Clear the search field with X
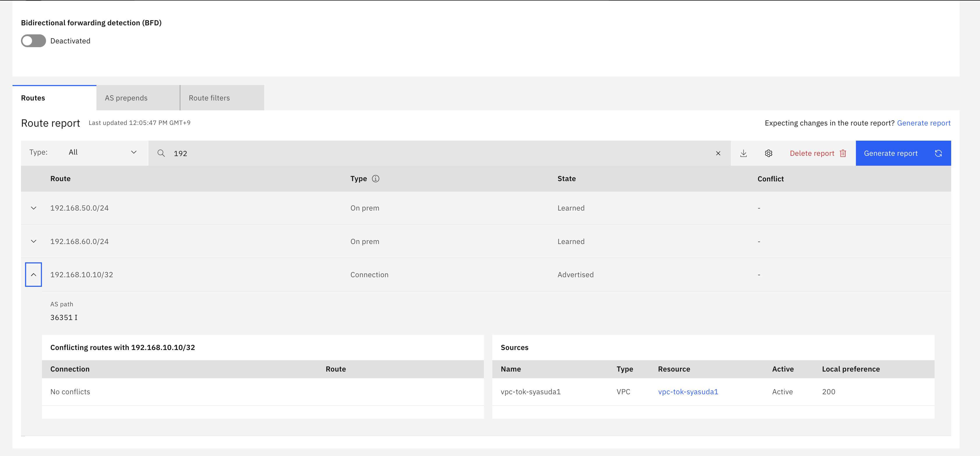This screenshot has width=980, height=456. coord(718,153)
